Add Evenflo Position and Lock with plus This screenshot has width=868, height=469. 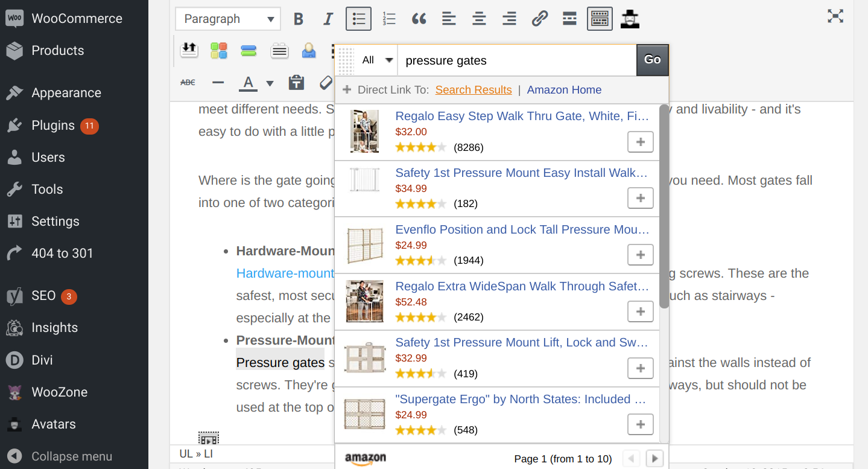click(641, 255)
